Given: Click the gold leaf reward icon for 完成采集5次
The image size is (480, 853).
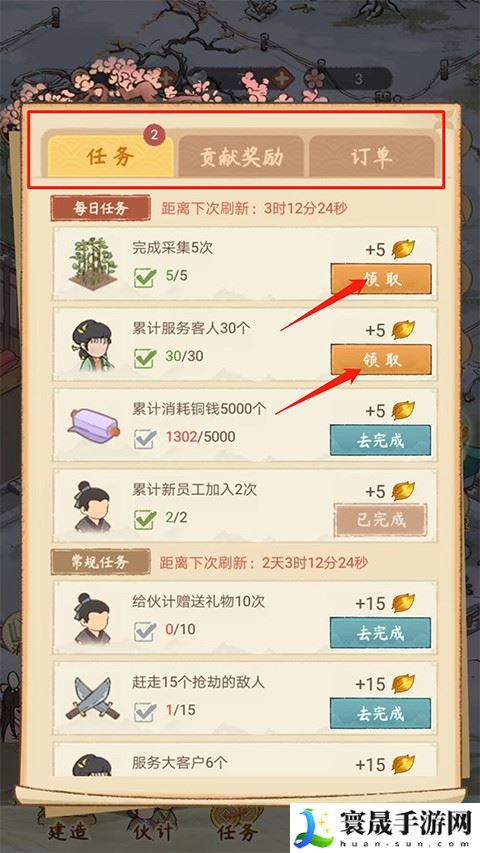Looking at the screenshot, I should click(403, 249).
